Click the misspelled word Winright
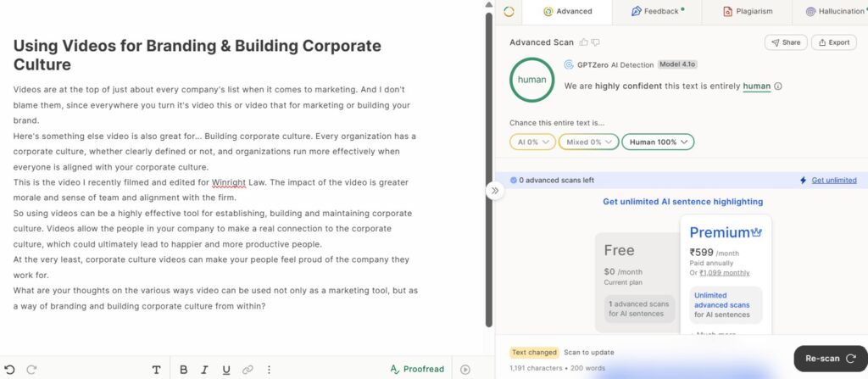Screen dimensions: 868x379 point(227,182)
